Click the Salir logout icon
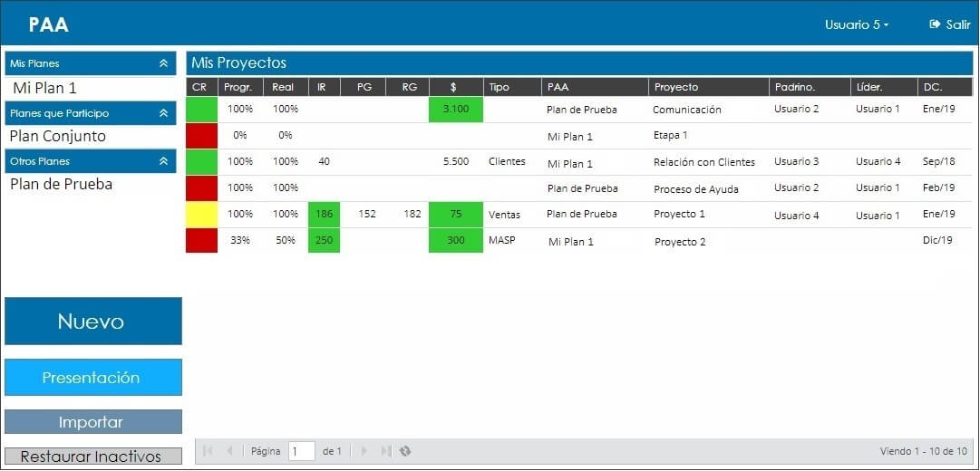The height and width of the screenshot is (471, 980). coord(935,24)
